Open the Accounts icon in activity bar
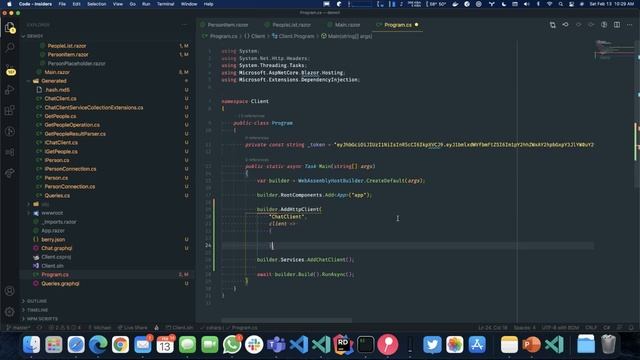The image size is (640, 360). click(x=10, y=291)
